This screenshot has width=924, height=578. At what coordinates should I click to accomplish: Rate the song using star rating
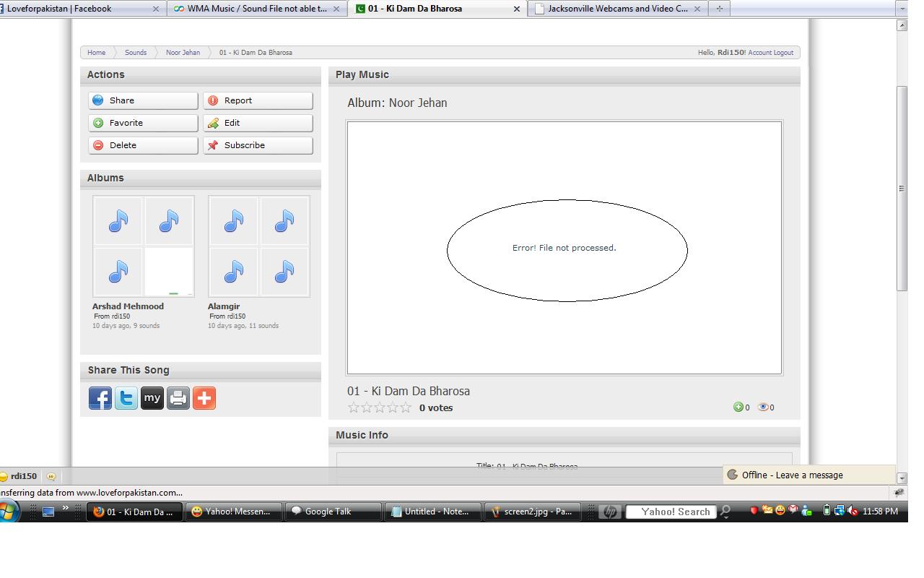379,408
